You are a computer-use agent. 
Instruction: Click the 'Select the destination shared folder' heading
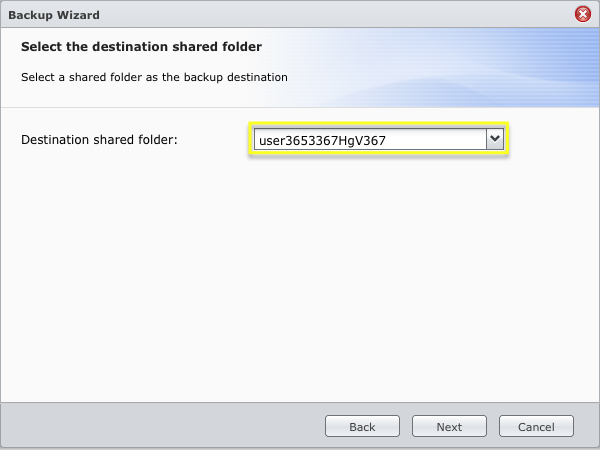point(141,47)
